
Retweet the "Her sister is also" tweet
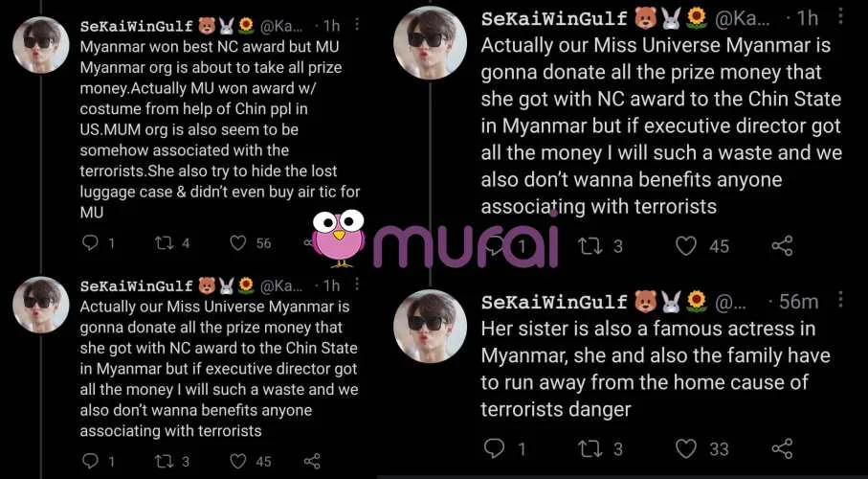[x=590, y=448]
